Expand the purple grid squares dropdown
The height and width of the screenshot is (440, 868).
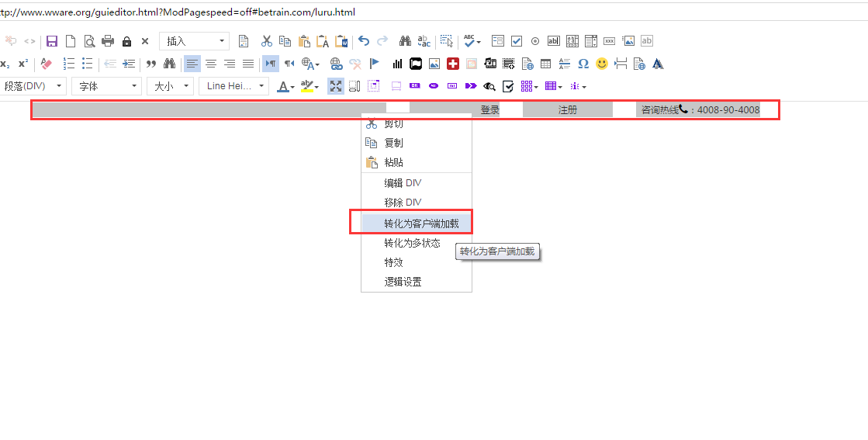537,87
